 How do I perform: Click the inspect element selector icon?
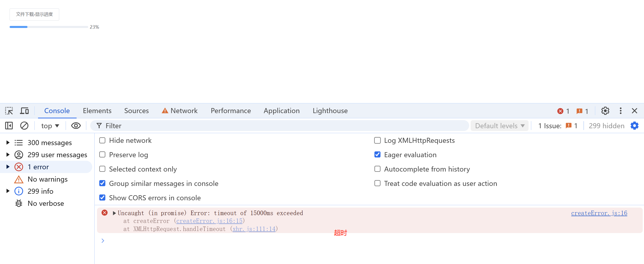coord(9,111)
